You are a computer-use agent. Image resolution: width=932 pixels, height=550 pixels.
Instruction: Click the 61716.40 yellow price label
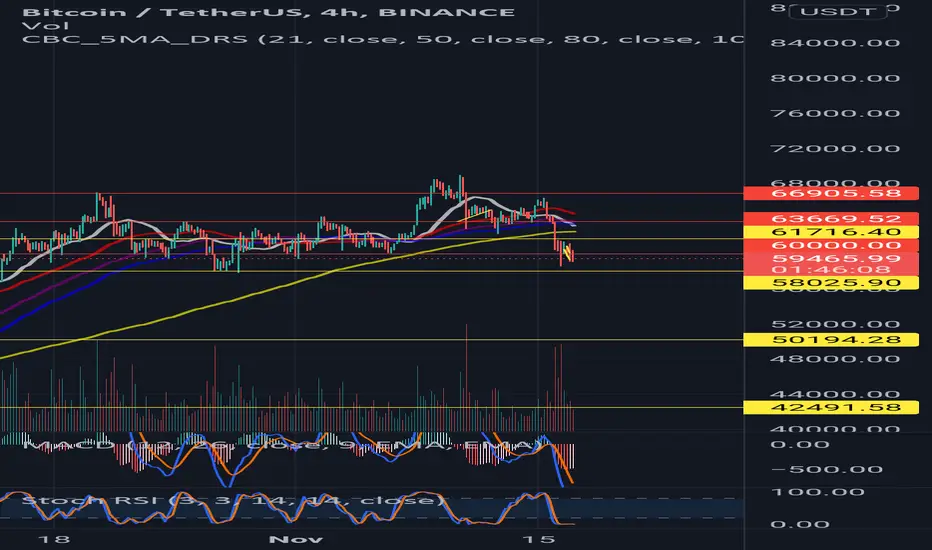(x=831, y=232)
